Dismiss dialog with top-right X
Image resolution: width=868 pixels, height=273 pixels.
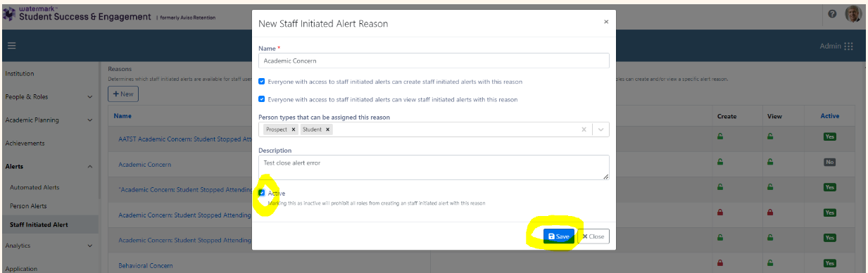pos(605,22)
